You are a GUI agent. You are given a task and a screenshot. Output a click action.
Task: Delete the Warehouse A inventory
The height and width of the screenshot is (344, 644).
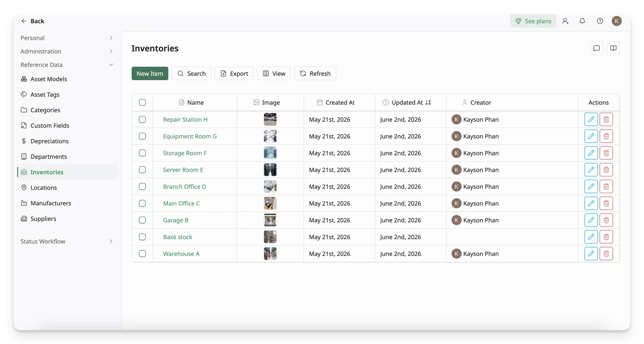point(606,254)
